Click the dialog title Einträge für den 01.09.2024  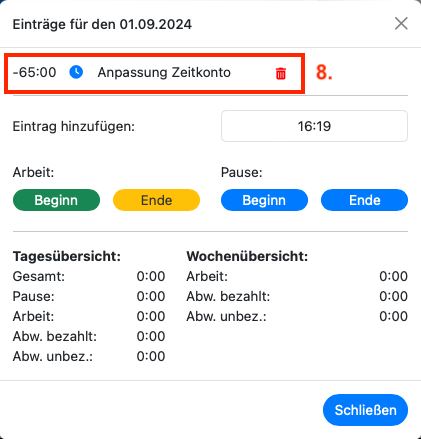102,24
